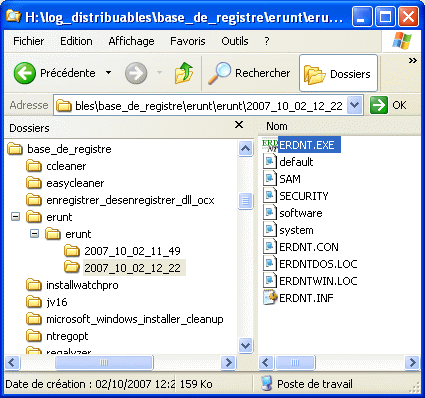Click the green Précédente back arrow icon
425x398 pixels.
coord(24,73)
